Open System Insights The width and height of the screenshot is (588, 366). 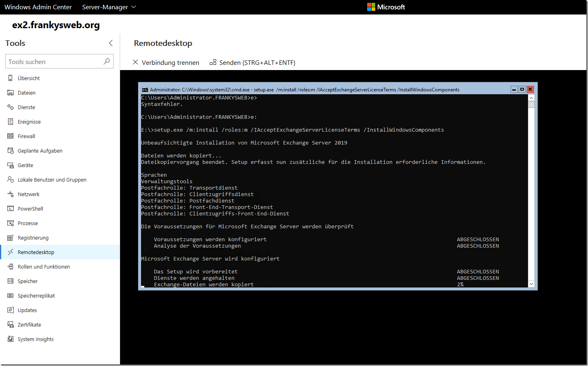pyautogui.click(x=60, y=339)
